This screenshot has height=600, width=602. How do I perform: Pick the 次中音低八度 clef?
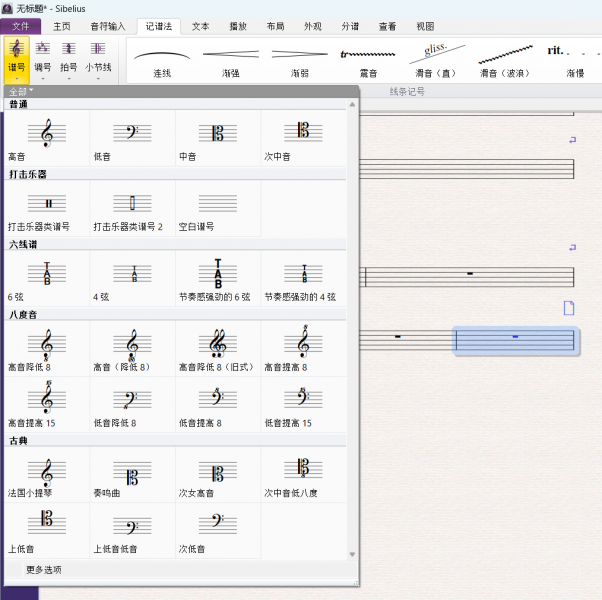point(303,474)
